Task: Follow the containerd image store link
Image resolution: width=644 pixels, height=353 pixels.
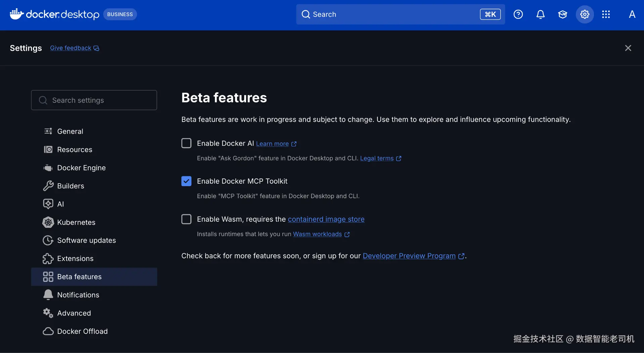Action: tap(326, 219)
